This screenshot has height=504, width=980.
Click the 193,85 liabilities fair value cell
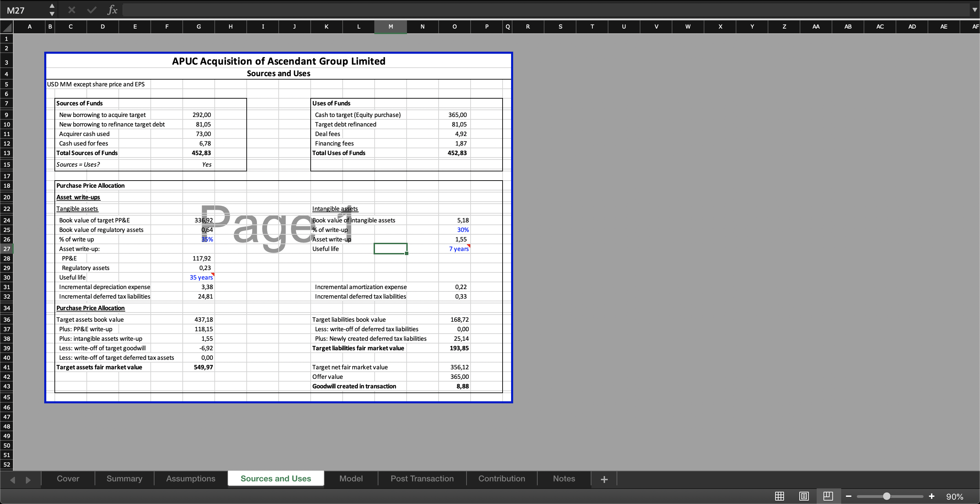tap(455, 348)
